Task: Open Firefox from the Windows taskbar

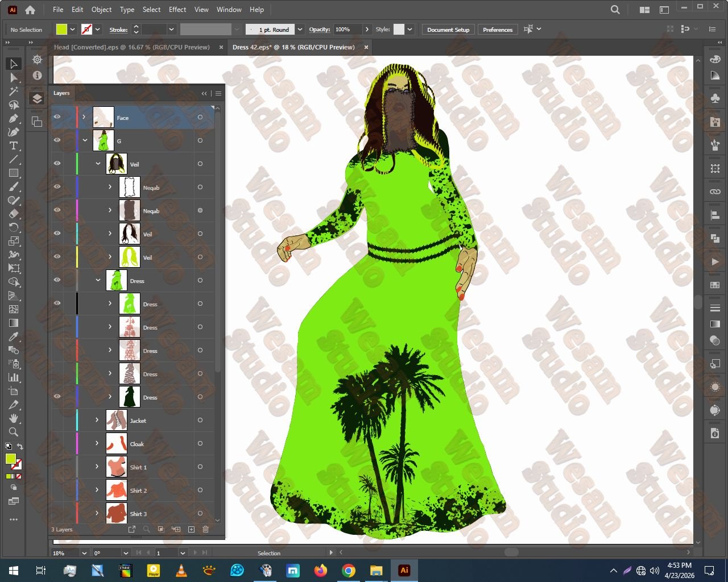Action: coord(321,570)
